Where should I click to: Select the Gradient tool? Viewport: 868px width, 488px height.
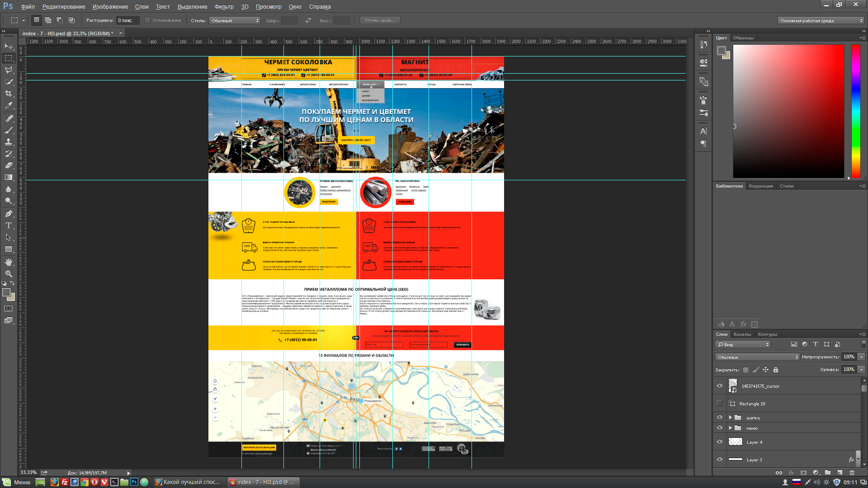[9, 177]
